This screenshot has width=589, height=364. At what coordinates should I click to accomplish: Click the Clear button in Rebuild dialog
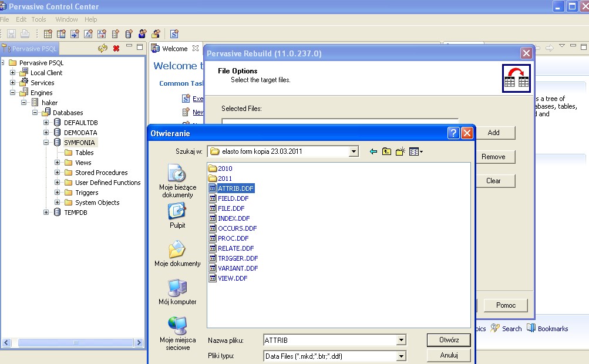tap(494, 181)
